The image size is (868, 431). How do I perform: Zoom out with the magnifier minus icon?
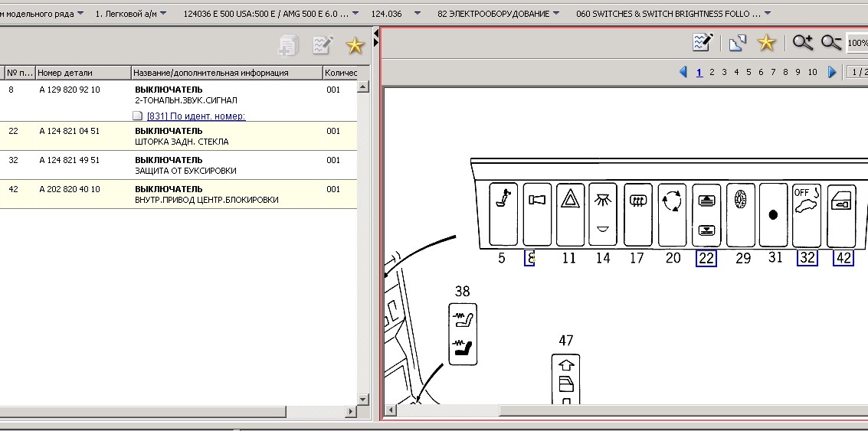(x=831, y=43)
